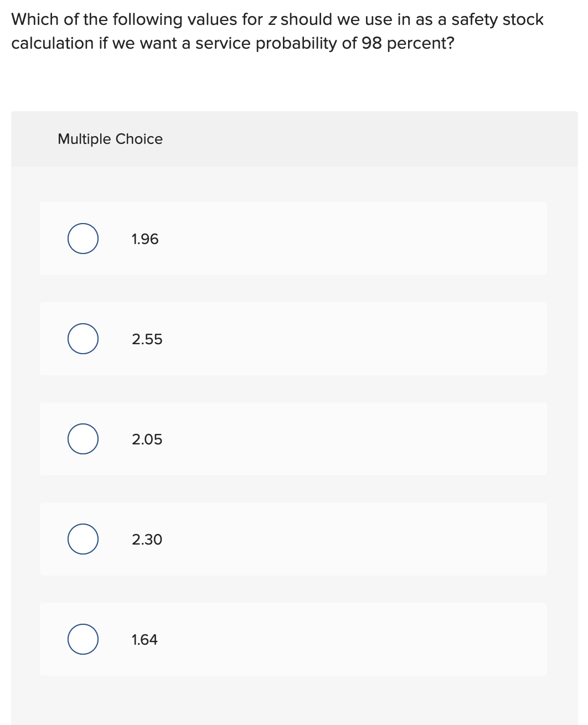Pick the answer row showing 2.05
Viewport: 588px width, 725px height.
pyautogui.click(x=293, y=439)
